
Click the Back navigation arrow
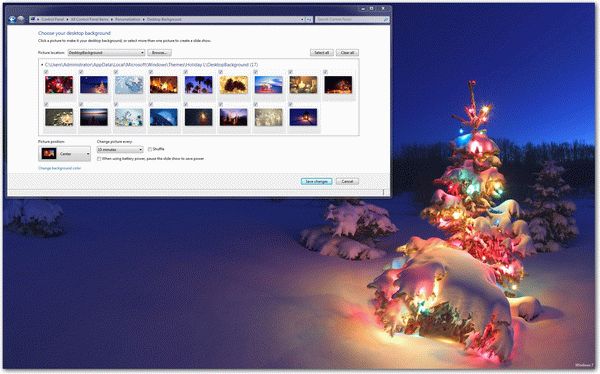point(12,19)
